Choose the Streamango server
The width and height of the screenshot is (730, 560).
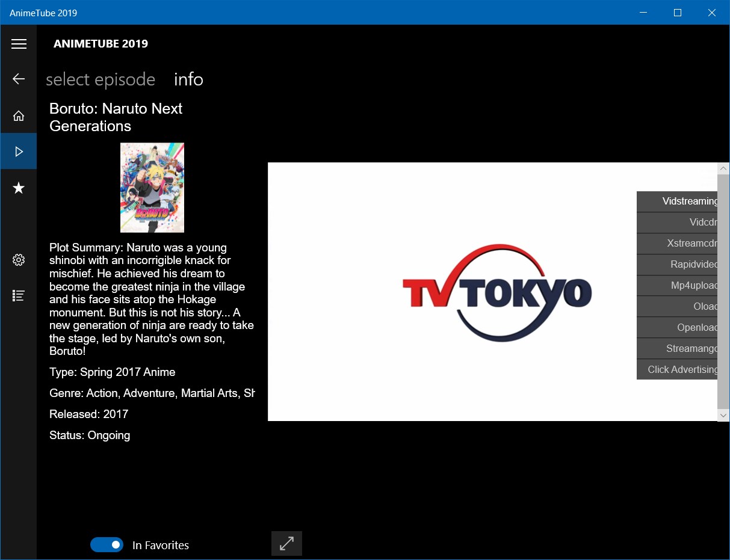click(x=677, y=349)
